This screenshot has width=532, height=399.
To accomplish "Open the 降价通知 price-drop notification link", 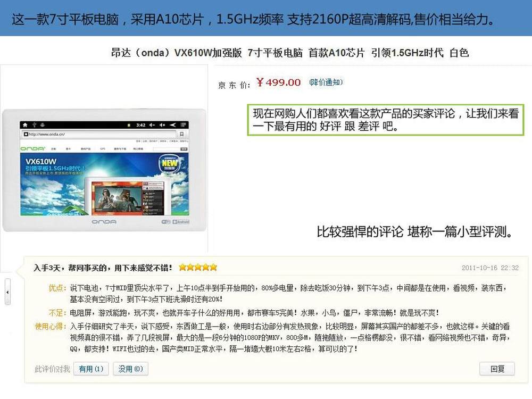I will [326, 82].
